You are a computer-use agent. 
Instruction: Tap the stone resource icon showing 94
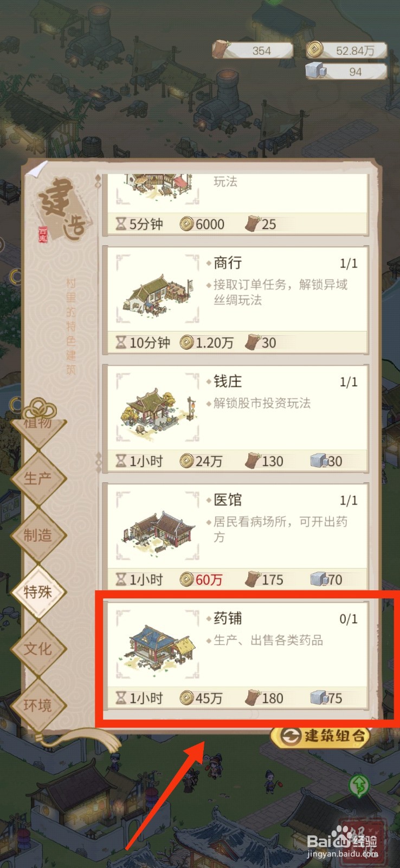tap(316, 71)
